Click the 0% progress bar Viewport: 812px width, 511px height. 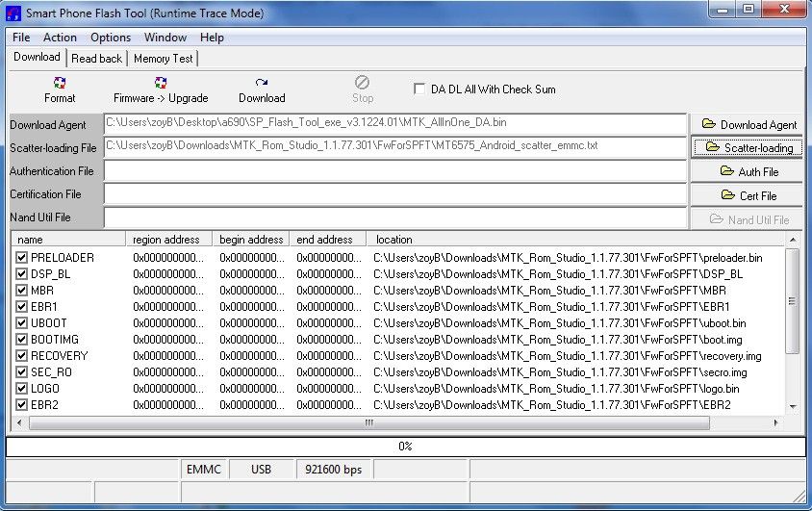coord(405,447)
